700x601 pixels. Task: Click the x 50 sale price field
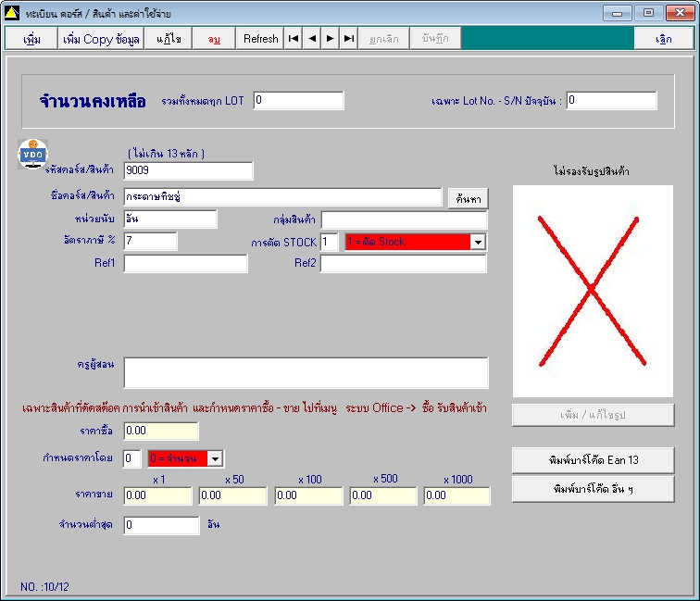[232, 495]
